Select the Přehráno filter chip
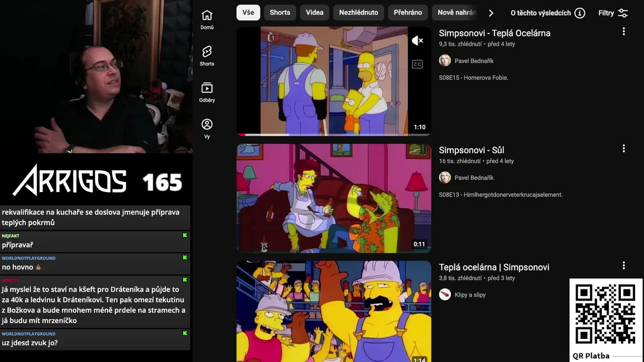Screen dimensions: 644x362 (408, 13)
